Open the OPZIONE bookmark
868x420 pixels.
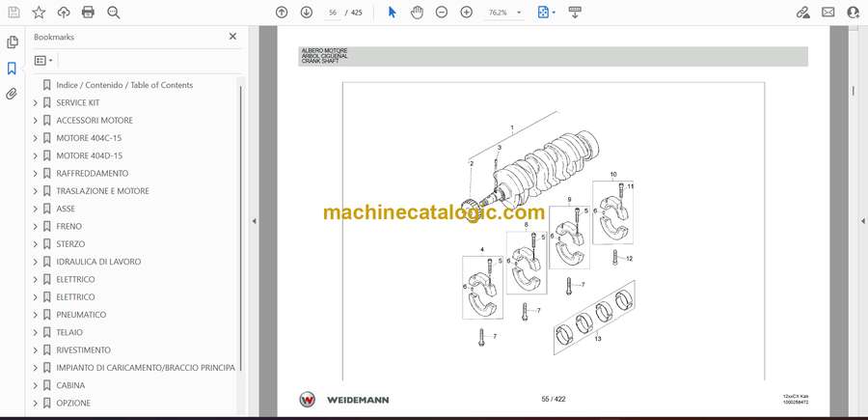73,404
